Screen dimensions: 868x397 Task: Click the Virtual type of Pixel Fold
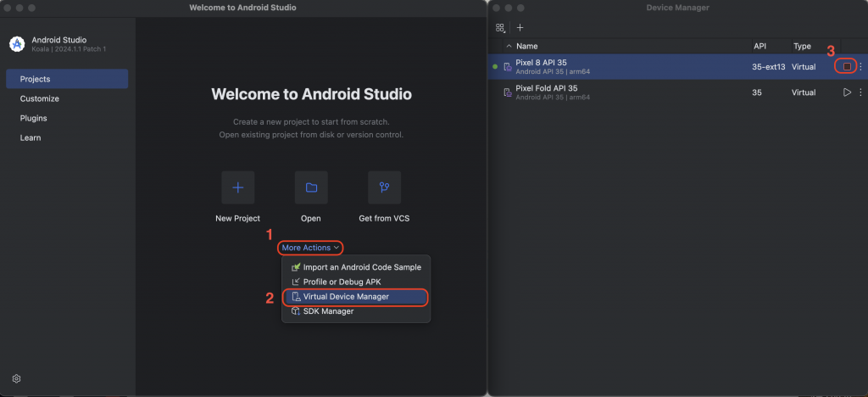point(804,92)
